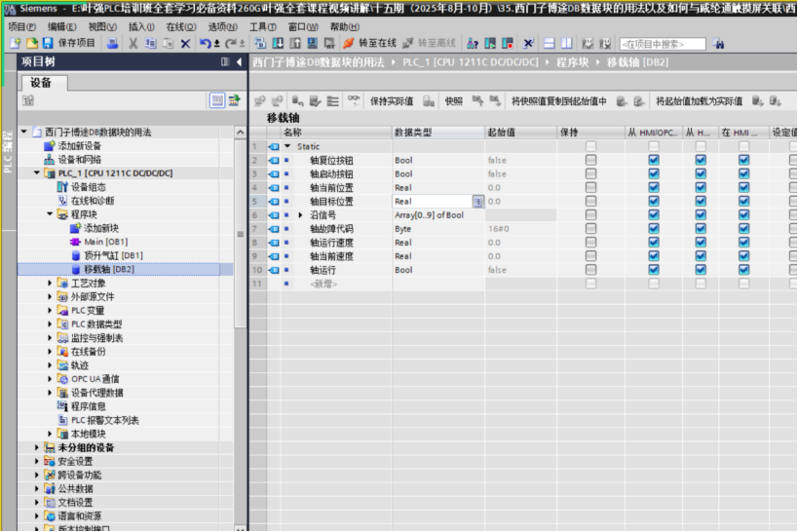Click the save icon next to 保存项目
Image resolution: width=798 pixels, height=532 pixels.
coord(48,43)
